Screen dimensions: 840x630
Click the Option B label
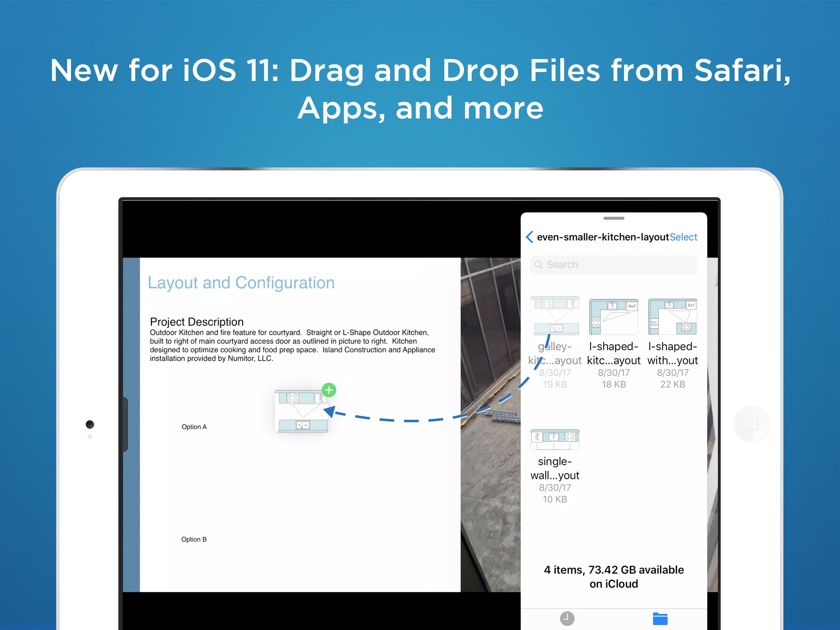194,539
